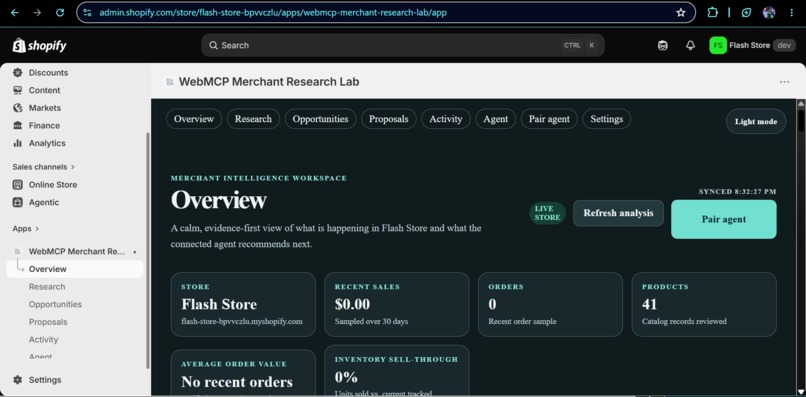806x397 pixels.
Task: Open Chrome three-dot menu
Action: pos(792,12)
